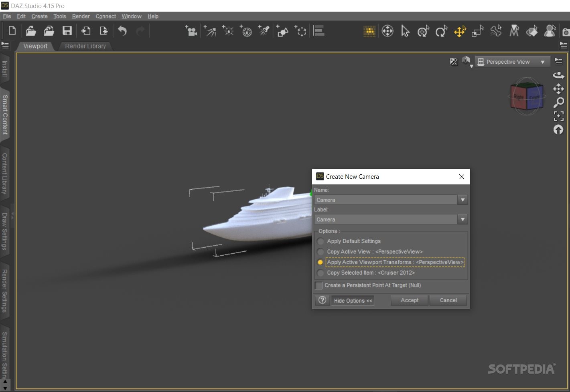Open the Align panel icon

click(x=319, y=31)
